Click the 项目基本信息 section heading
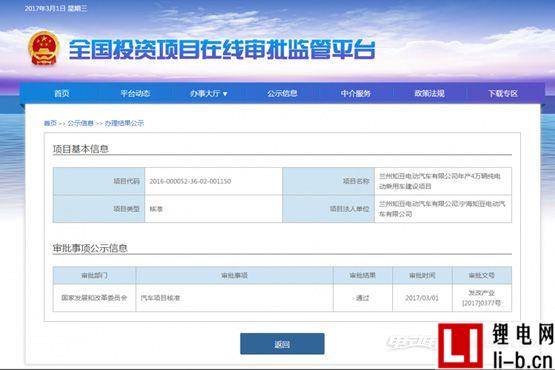The height and width of the screenshot is (370, 555). pos(81,149)
